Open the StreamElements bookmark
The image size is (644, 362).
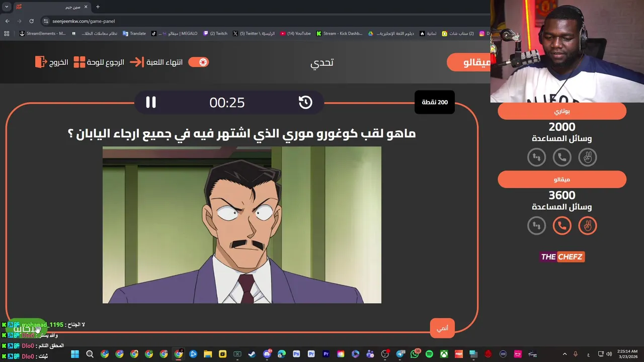pyautogui.click(x=42, y=34)
